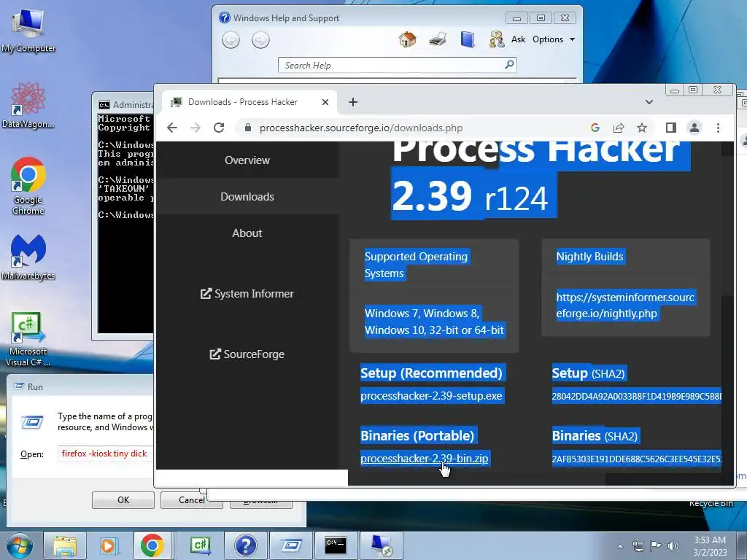Open Options dropdown in Help window
747x560 pixels.
click(553, 39)
